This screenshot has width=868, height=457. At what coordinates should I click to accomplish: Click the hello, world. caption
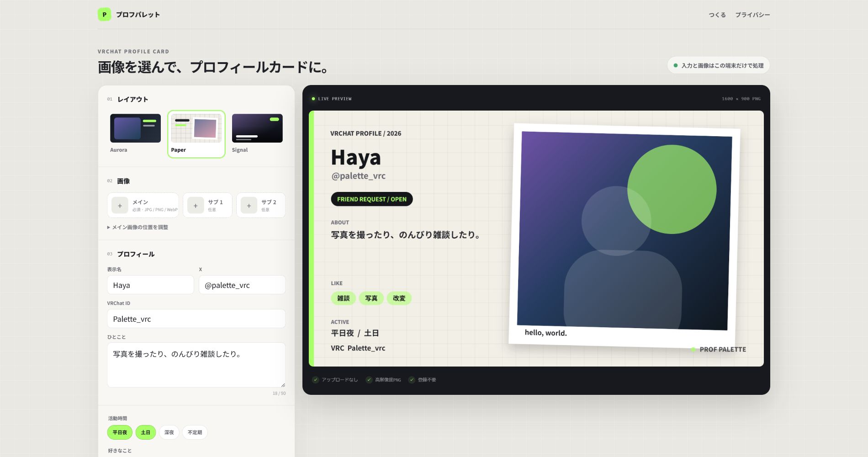546,333
